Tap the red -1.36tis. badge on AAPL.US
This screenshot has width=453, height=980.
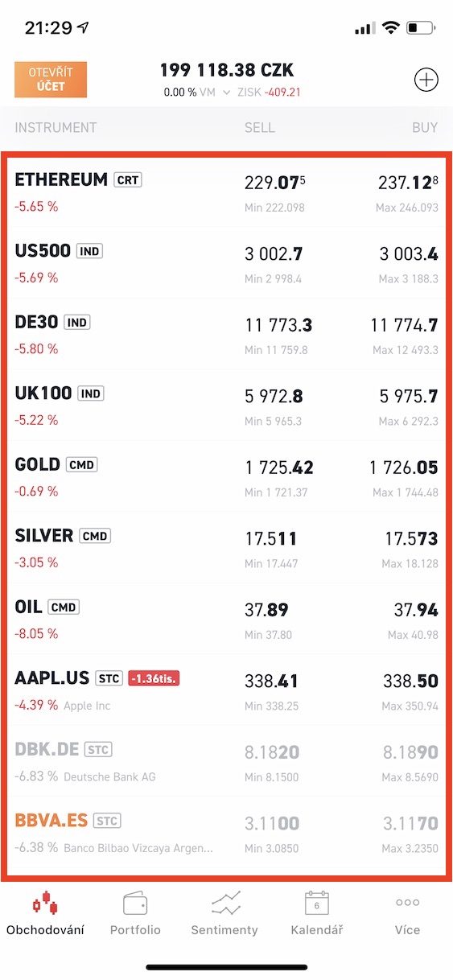(x=154, y=678)
